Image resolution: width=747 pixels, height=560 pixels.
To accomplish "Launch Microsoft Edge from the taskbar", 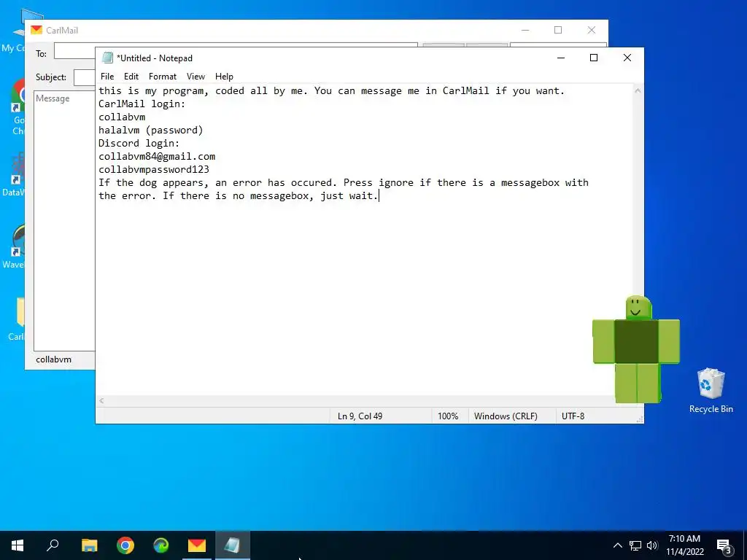I will [161, 545].
